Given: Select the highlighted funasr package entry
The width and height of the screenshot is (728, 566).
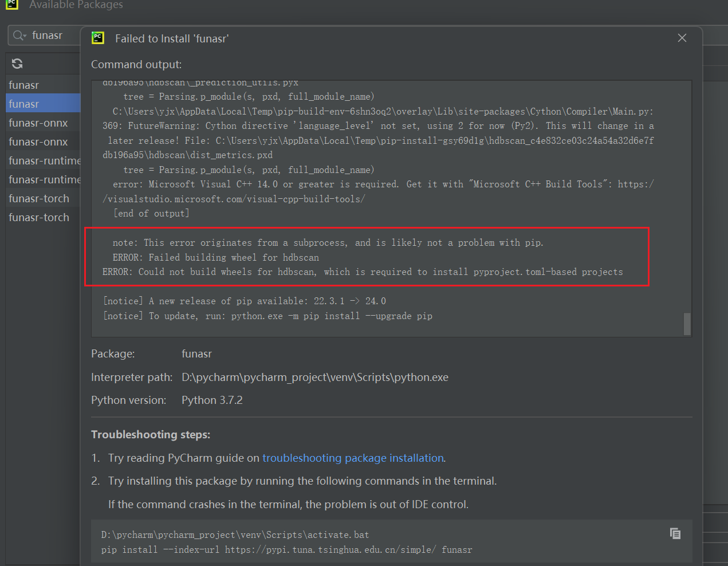Looking at the screenshot, I should (x=43, y=104).
